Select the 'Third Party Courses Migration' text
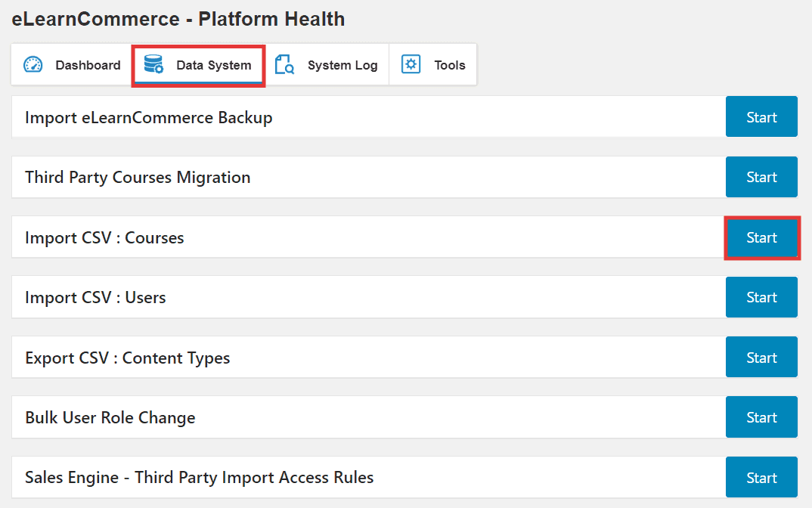Screen dimensions: 812x508 click(x=138, y=177)
